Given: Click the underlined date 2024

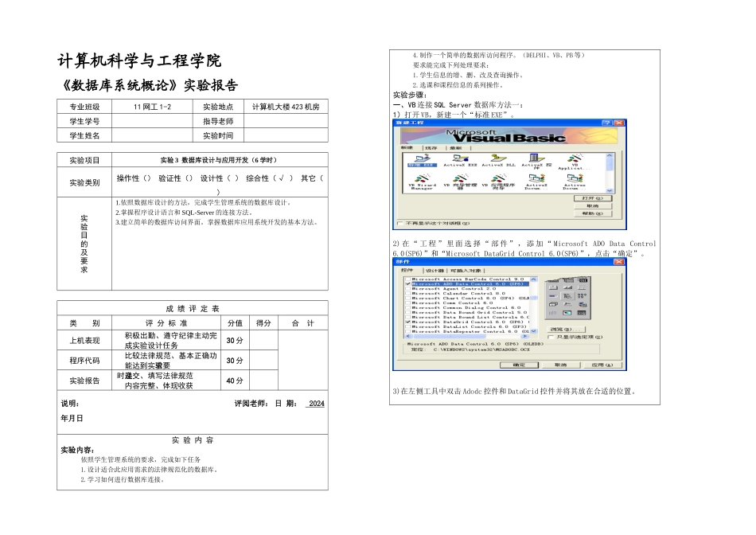Looking at the screenshot, I should click(316, 404).
